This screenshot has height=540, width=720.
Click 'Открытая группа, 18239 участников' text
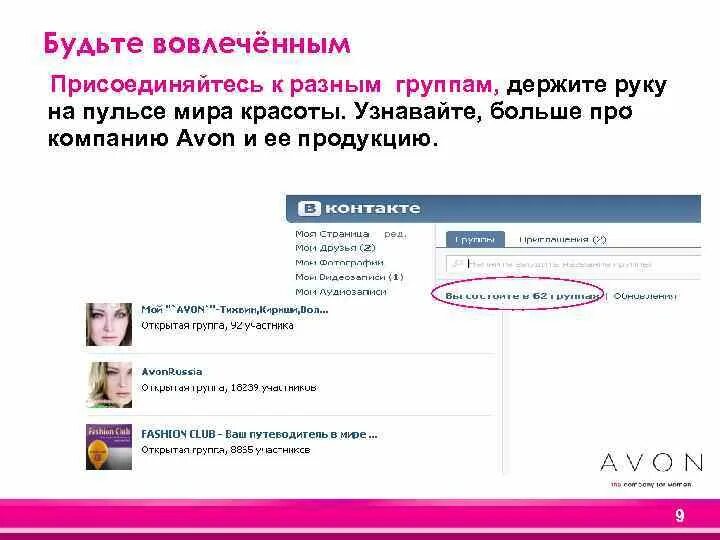[x=229, y=388]
